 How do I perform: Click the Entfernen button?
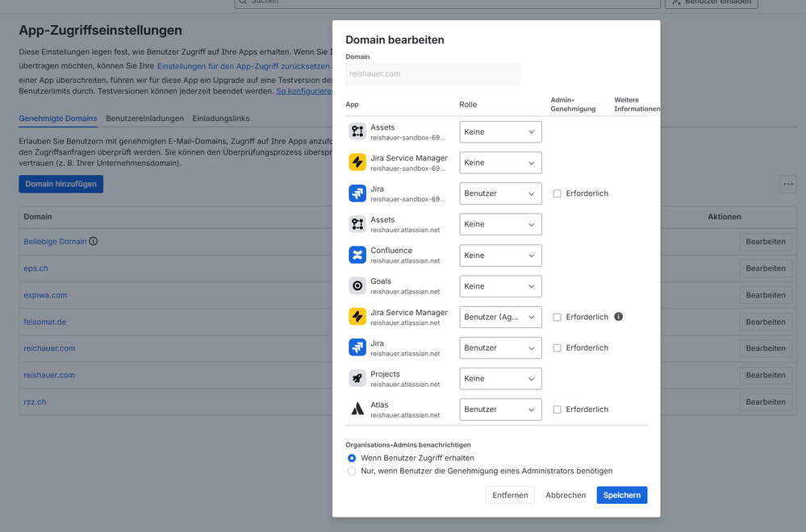coord(510,495)
